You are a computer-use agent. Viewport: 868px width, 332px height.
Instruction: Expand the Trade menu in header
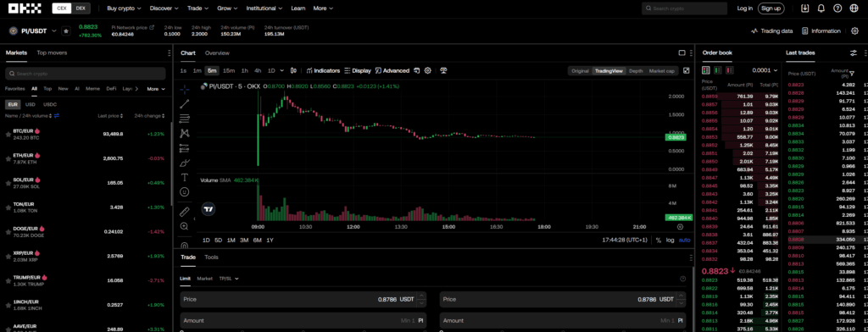(198, 8)
